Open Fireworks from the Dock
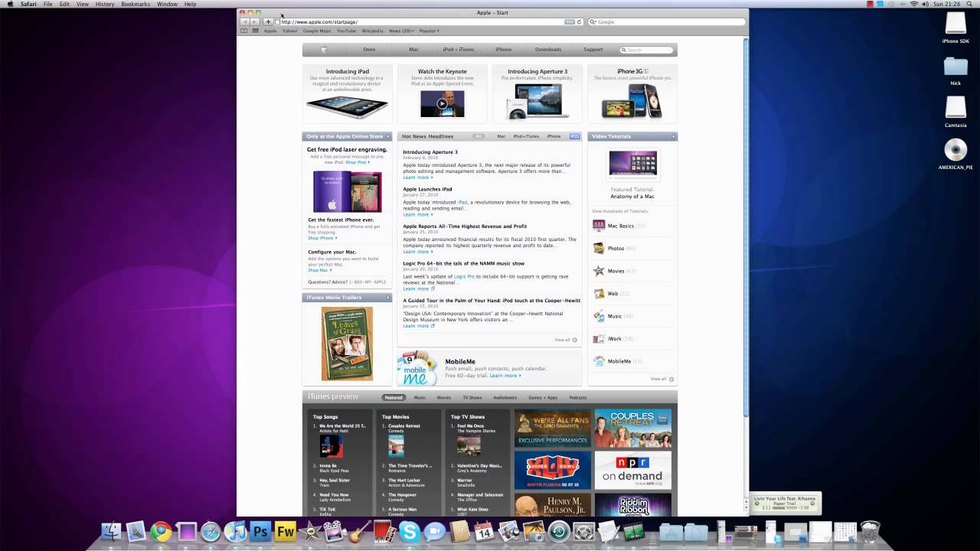Image resolution: width=980 pixels, height=551 pixels. pyautogui.click(x=286, y=532)
